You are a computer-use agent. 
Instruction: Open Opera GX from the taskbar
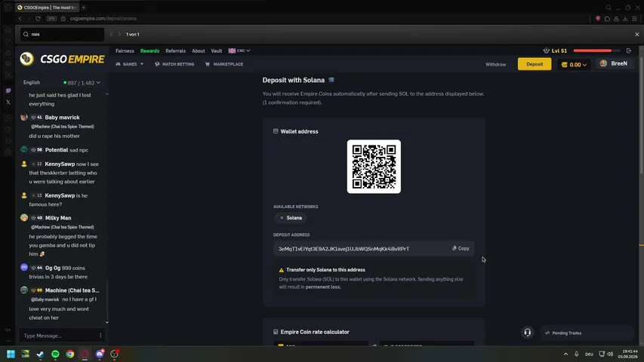click(85, 354)
